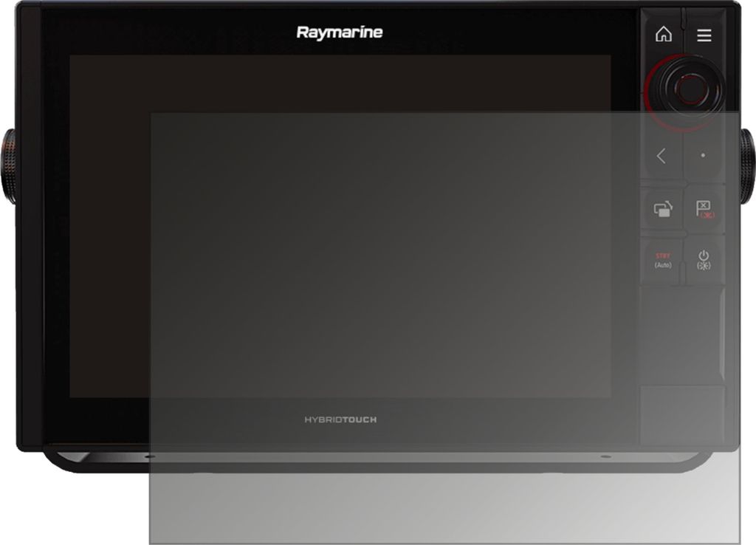Tap the Power brightness button
Viewport: 756px width, 545px height.
(704, 261)
